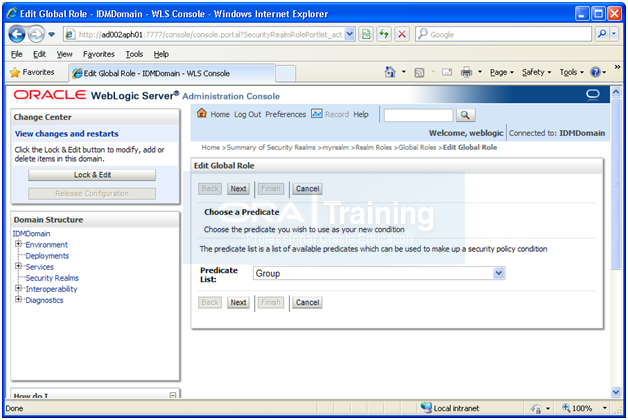Viewport: 628px width, 420px height.
Task: Click the Global Roles breadcrumb link
Action: click(417, 147)
